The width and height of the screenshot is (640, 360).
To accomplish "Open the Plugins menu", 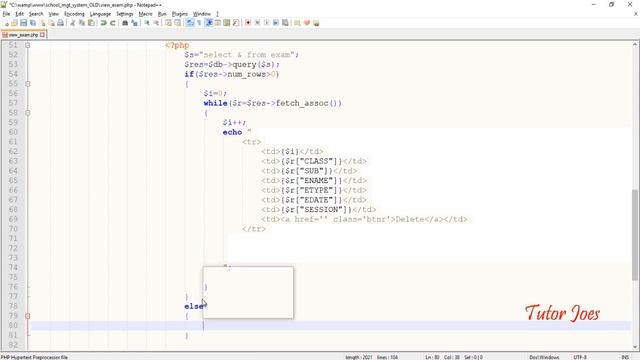I will point(180,14).
